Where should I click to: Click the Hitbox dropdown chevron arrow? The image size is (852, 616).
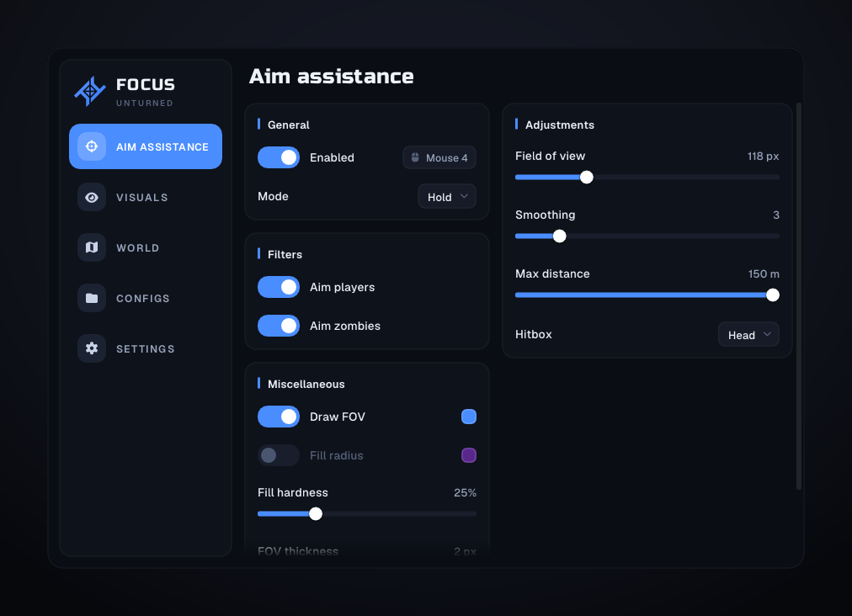(x=767, y=335)
